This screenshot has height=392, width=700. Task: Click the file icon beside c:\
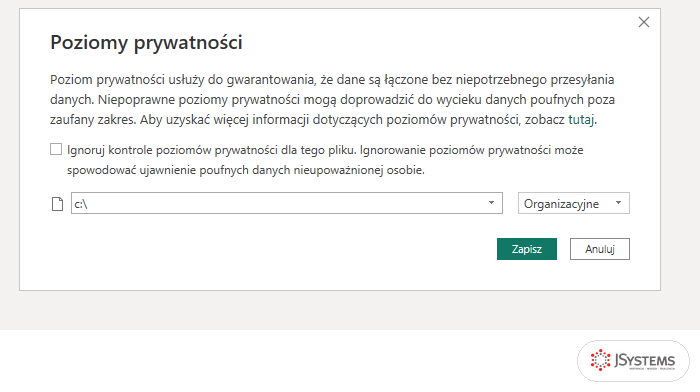[x=57, y=204]
